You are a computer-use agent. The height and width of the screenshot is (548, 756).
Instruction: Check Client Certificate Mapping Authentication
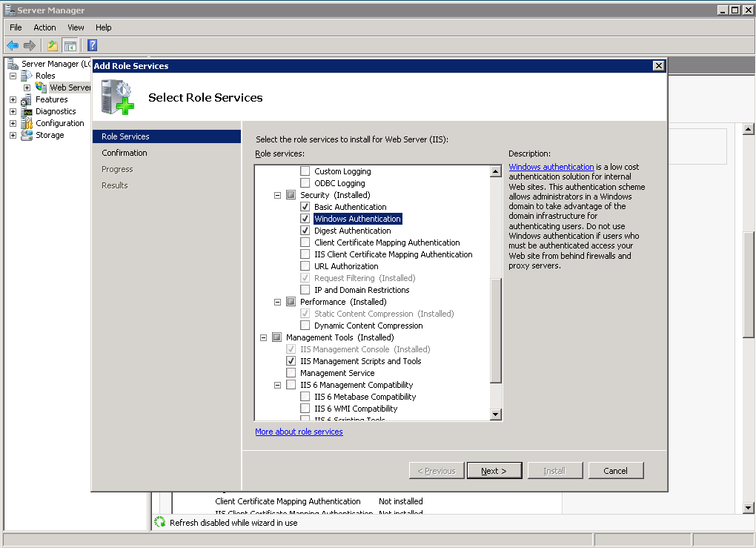pos(305,242)
